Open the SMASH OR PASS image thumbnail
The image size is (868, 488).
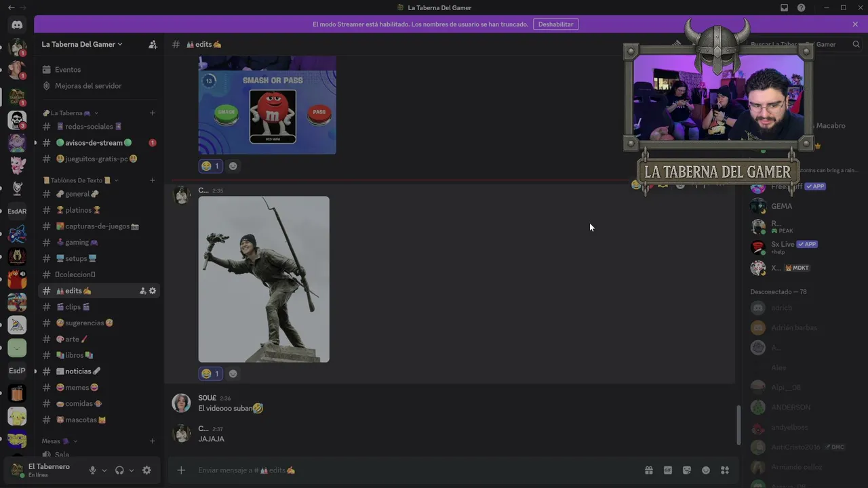267,105
